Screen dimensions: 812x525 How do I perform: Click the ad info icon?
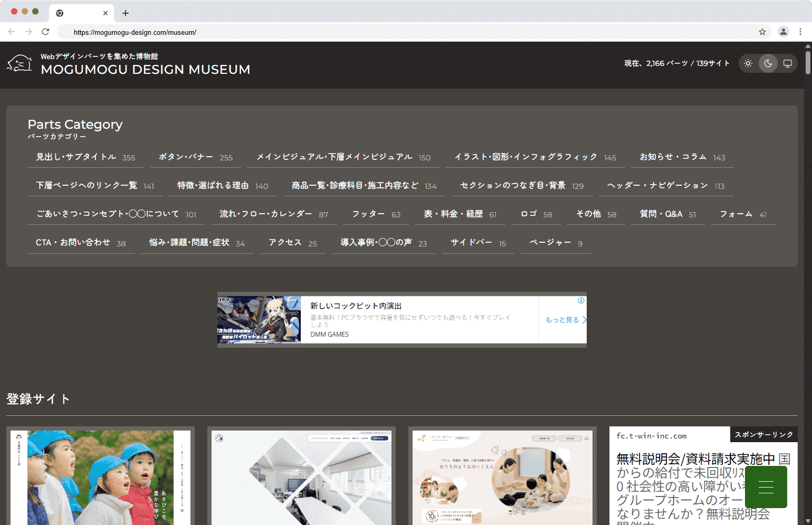(581, 301)
